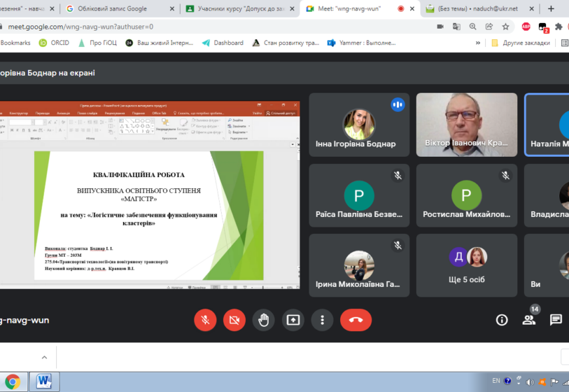Click the Present now screen share icon
The height and width of the screenshot is (392, 569).
(x=293, y=320)
